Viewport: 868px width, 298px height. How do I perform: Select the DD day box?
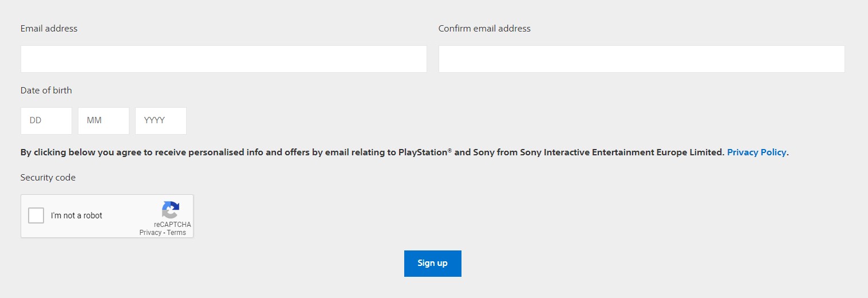[x=46, y=121]
